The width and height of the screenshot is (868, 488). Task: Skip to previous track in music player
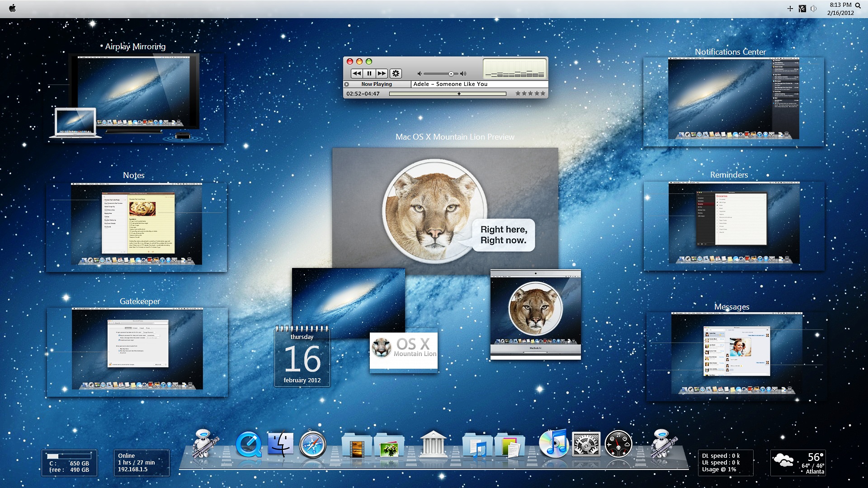pyautogui.click(x=357, y=73)
